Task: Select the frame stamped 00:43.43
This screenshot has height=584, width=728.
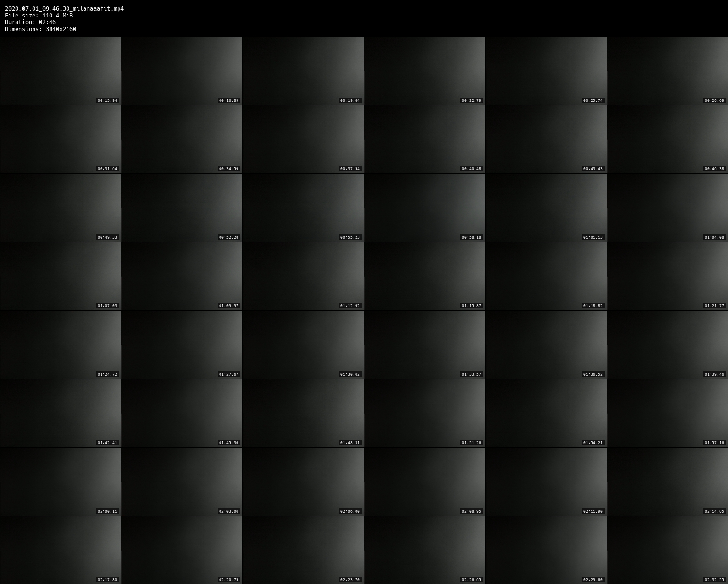Action: click(546, 139)
